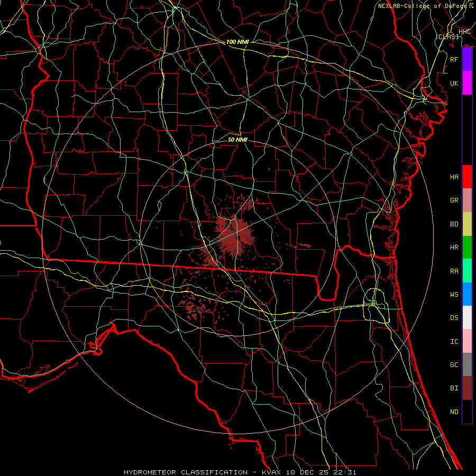Click the HYDROMETEOR CLASSIFICATION title text
Viewport: 476px width, 476px height.
pyautogui.click(x=186, y=472)
